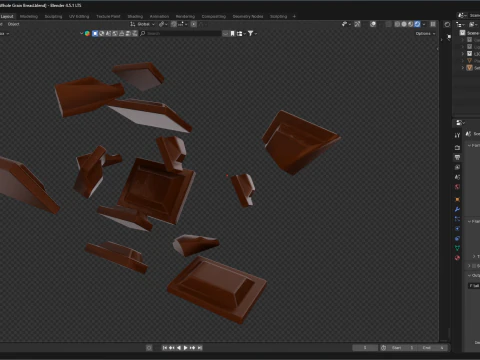Open the Global transform orientation dropdown
This screenshot has height=360, width=480.
point(143,24)
